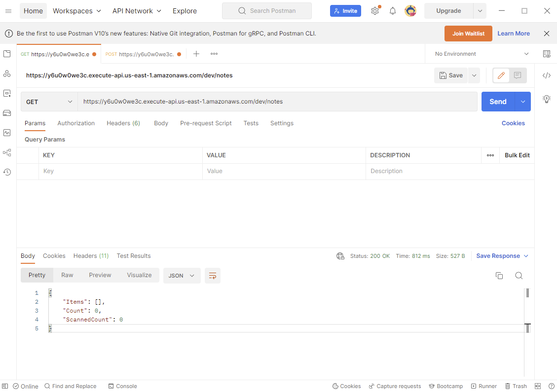Open the No Environment selector
The height and width of the screenshot is (392, 557).
tap(482, 54)
